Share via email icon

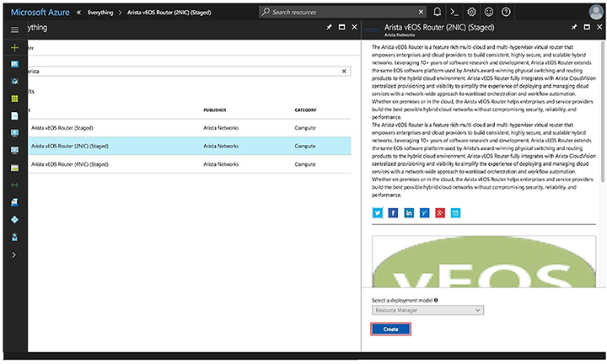[455, 212]
